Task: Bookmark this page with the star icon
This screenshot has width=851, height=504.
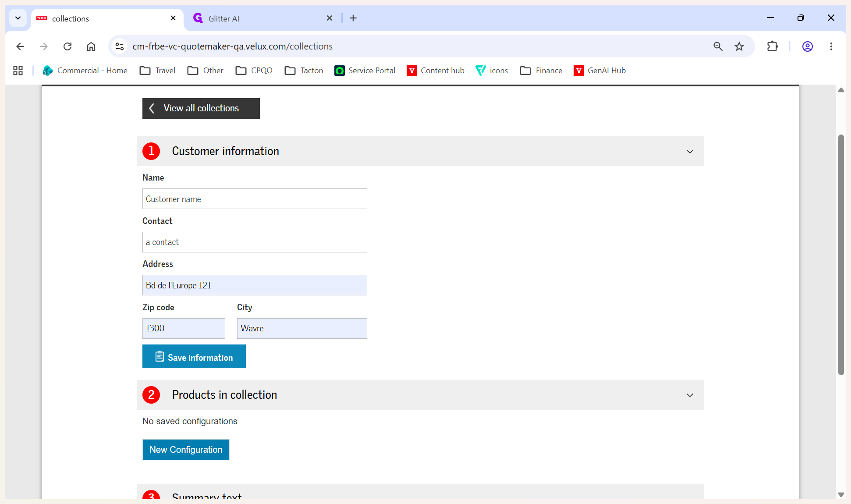Action: (739, 46)
